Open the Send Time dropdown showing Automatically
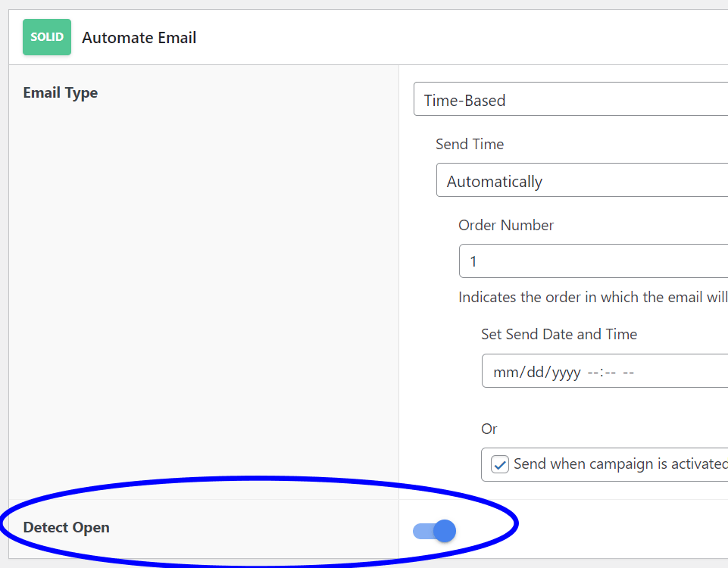728x568 pixels. pos(583,180)
